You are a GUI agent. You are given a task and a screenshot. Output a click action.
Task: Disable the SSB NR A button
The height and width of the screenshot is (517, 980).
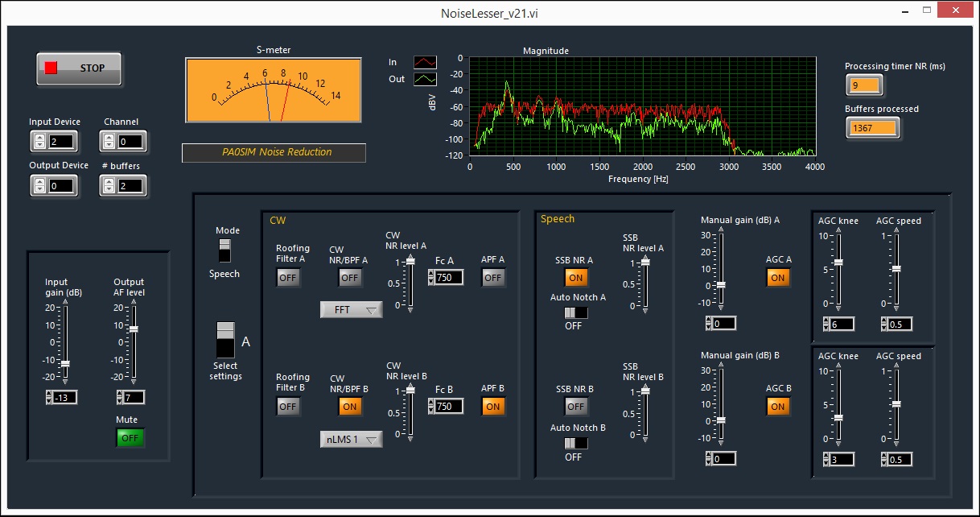click(575, 278)
